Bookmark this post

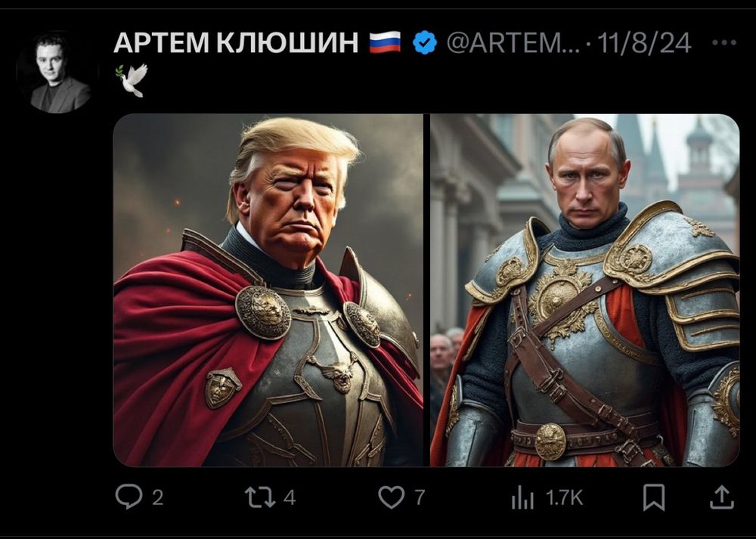pyautogui.click(x=654, y=497)
